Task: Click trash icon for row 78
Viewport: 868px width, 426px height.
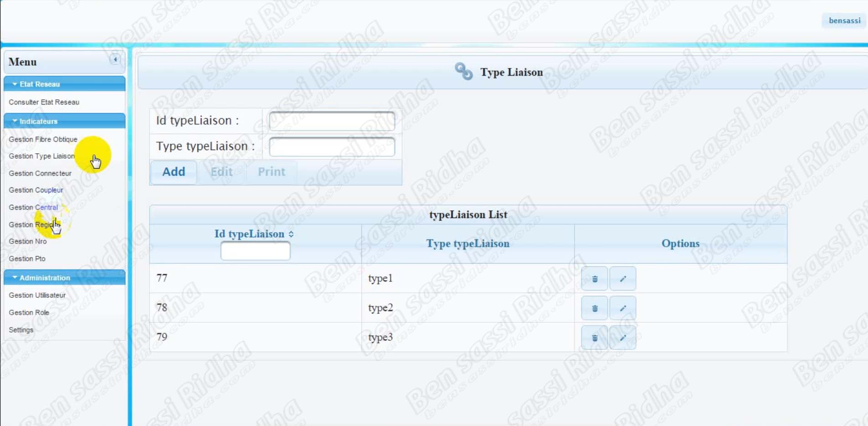Action: 594,308
